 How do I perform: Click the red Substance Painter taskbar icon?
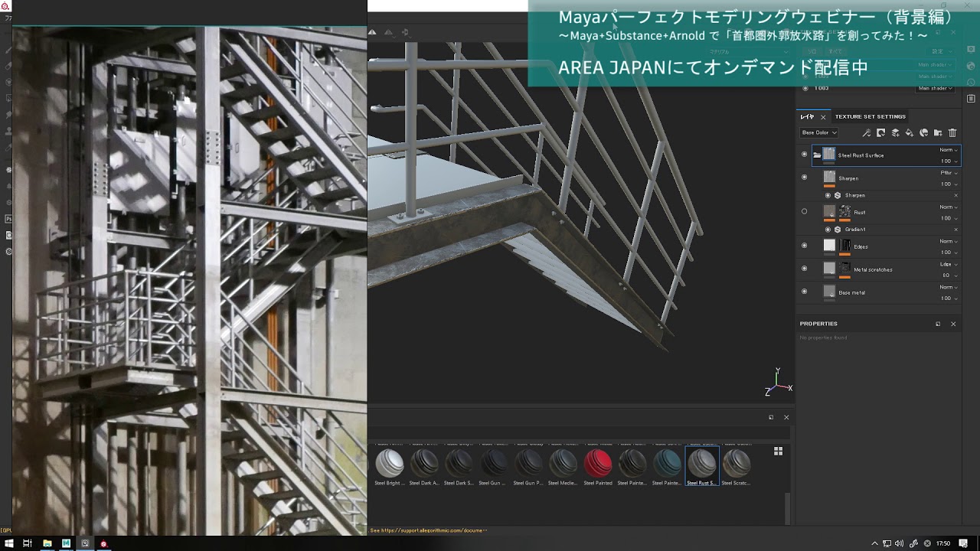coord(103,543)
